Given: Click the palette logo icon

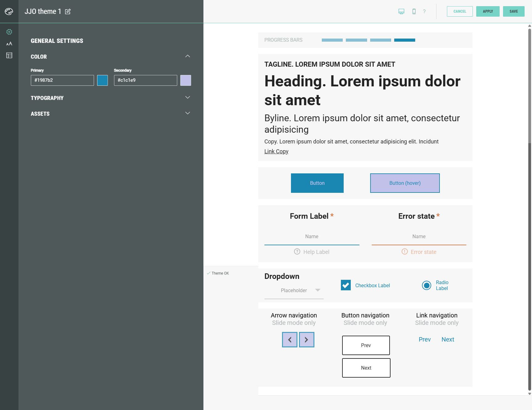Looking at the screenshot, I should pyautogui.click(x=9, y=11).
